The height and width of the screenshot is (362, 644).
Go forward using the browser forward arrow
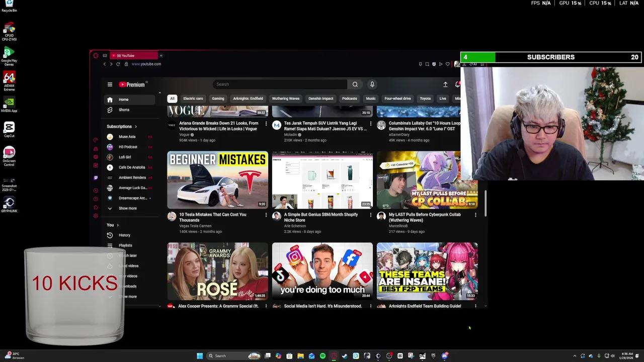[x=111, y=64]
